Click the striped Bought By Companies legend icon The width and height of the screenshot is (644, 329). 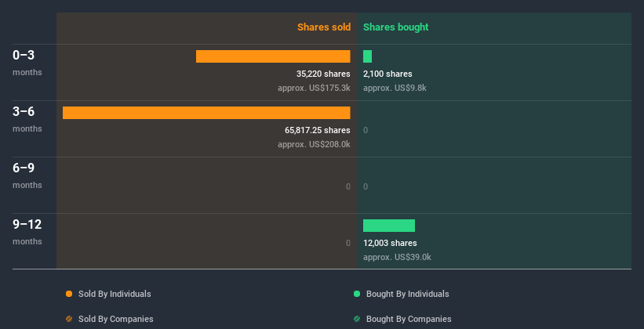(357, 319)
